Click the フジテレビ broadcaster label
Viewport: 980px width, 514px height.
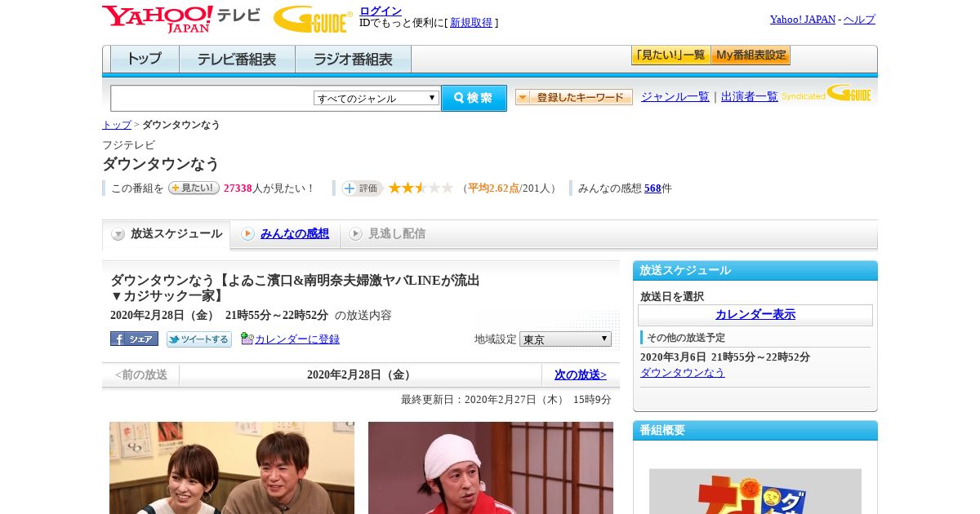tap(129, 144)
